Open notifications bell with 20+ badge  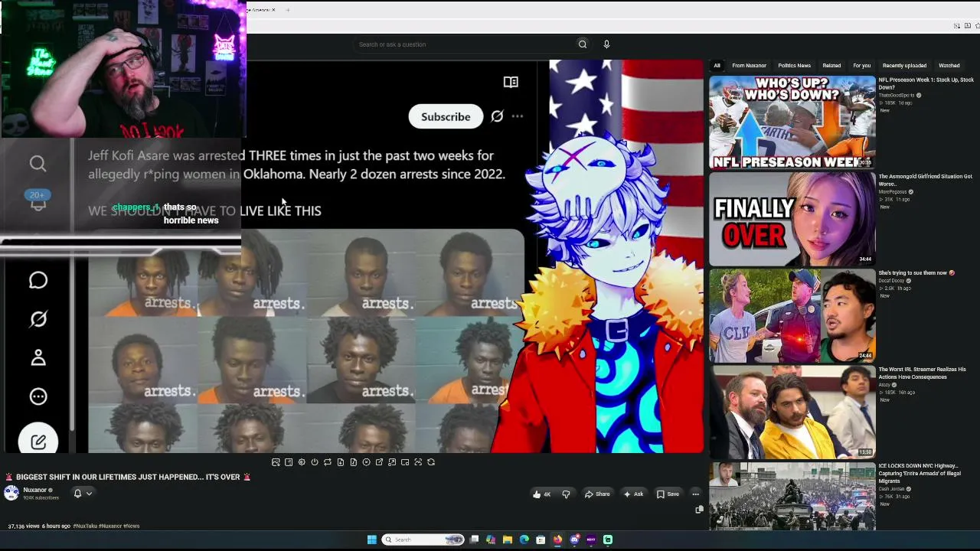[x=38, y=201]
